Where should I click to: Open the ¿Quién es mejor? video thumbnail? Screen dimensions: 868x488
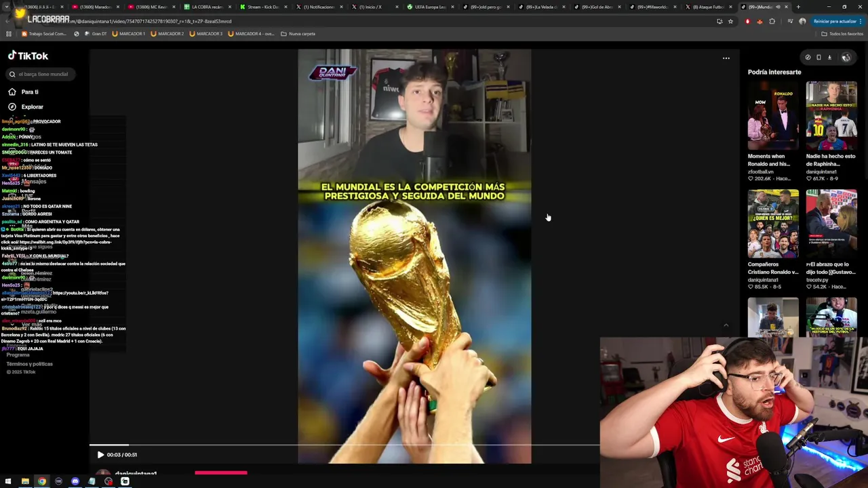click(773, 224)
